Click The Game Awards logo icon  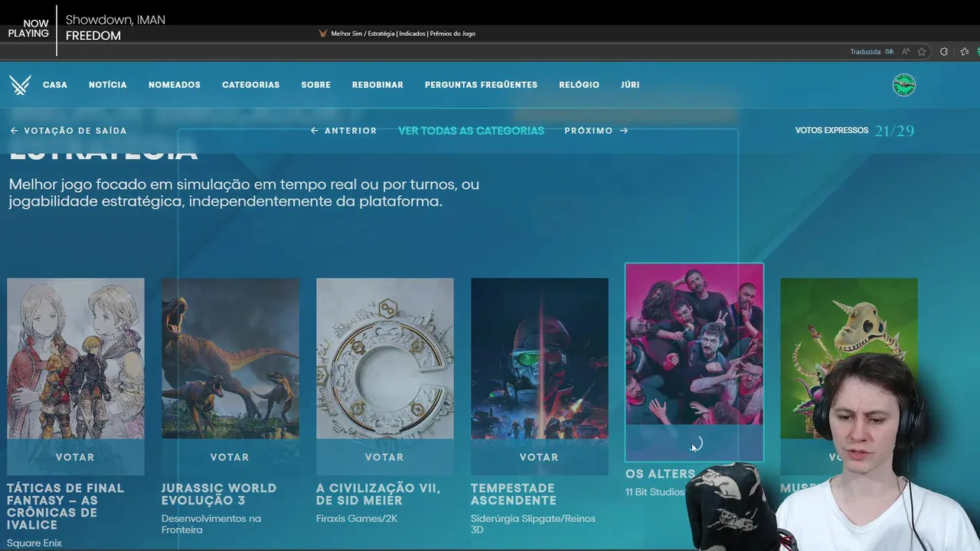[20, 85]
